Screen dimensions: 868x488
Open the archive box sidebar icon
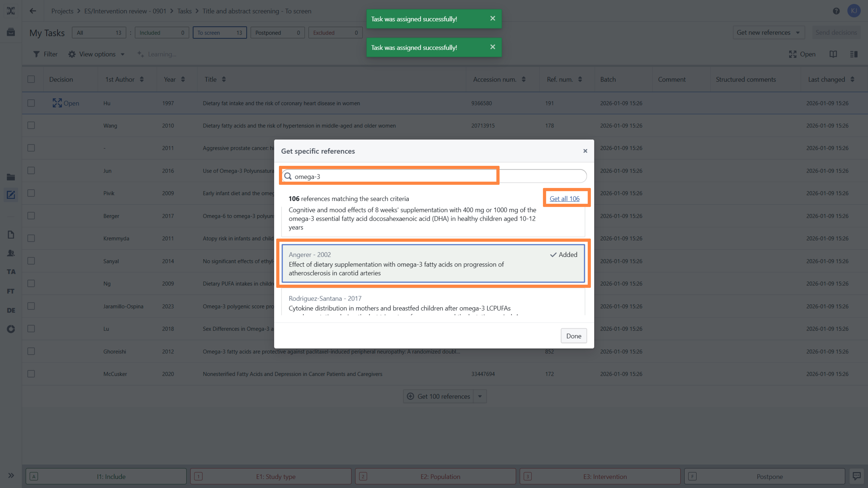(11, 32)
